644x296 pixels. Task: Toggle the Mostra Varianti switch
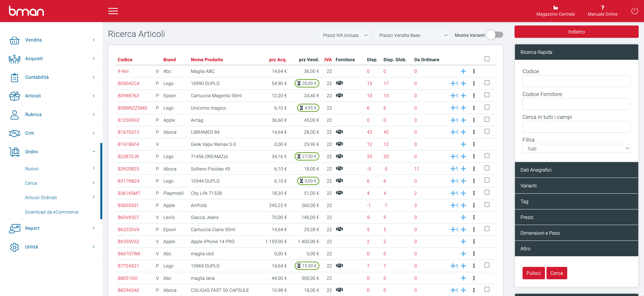(495, 35)
